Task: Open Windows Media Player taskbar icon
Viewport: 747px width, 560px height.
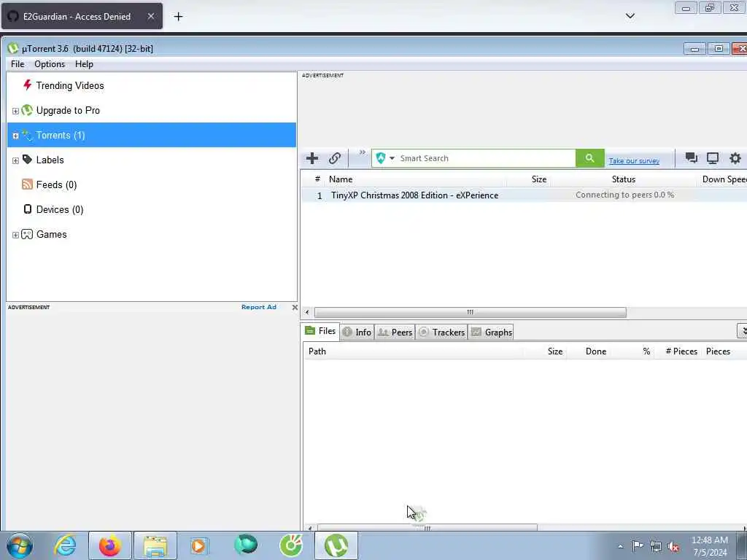Action: 199,545
